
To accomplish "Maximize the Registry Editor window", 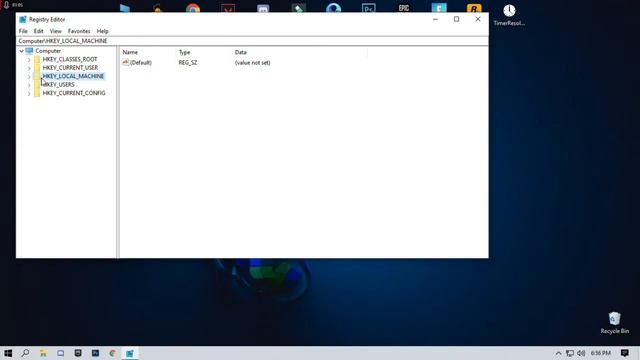I will (x=456, y=19).
